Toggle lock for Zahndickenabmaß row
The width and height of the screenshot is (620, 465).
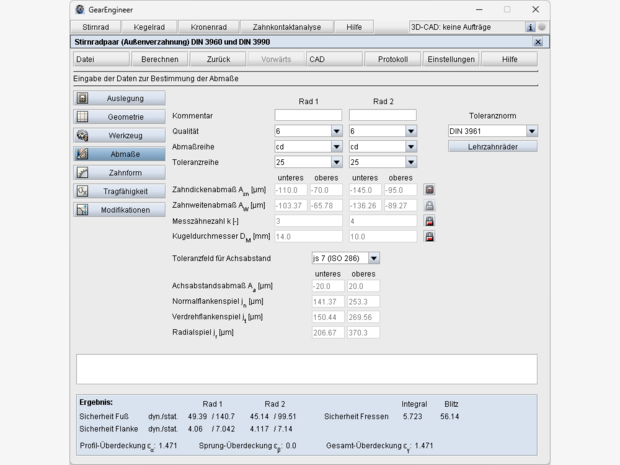coord(429,189)
